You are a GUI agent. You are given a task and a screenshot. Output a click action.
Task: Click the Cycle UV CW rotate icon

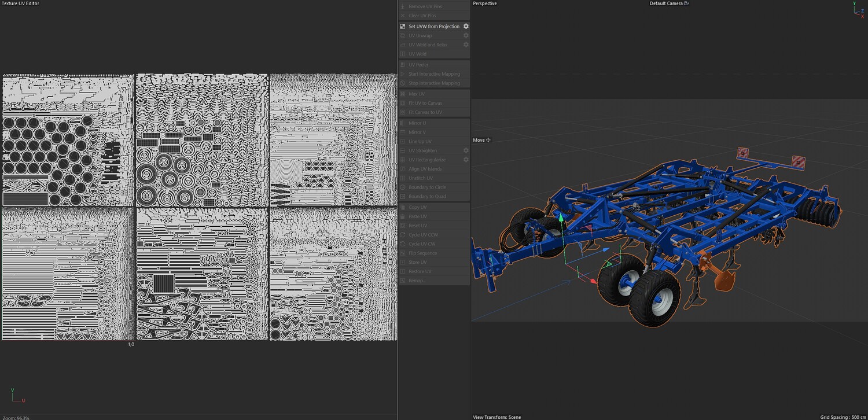pyautogui.click(x=403, y=244)
